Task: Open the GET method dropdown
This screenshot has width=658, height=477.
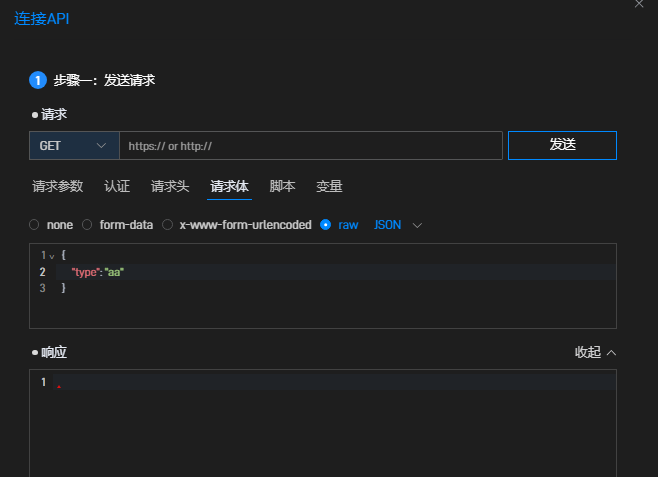Action: [x=74, y=146]
